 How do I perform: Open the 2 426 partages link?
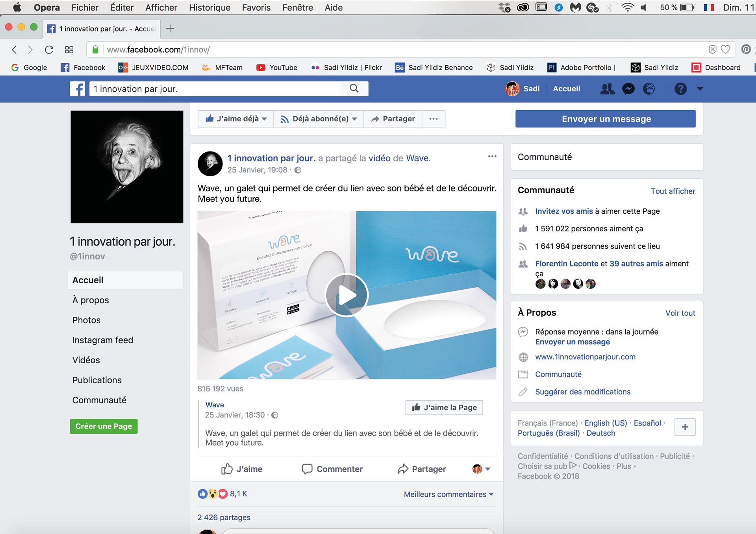pos(224,517)
